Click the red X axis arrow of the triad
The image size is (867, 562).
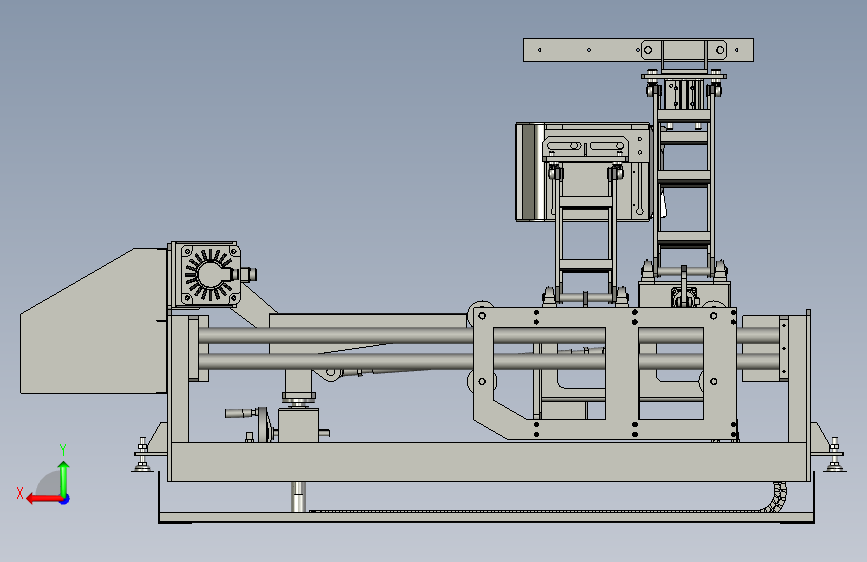(44, 499)
